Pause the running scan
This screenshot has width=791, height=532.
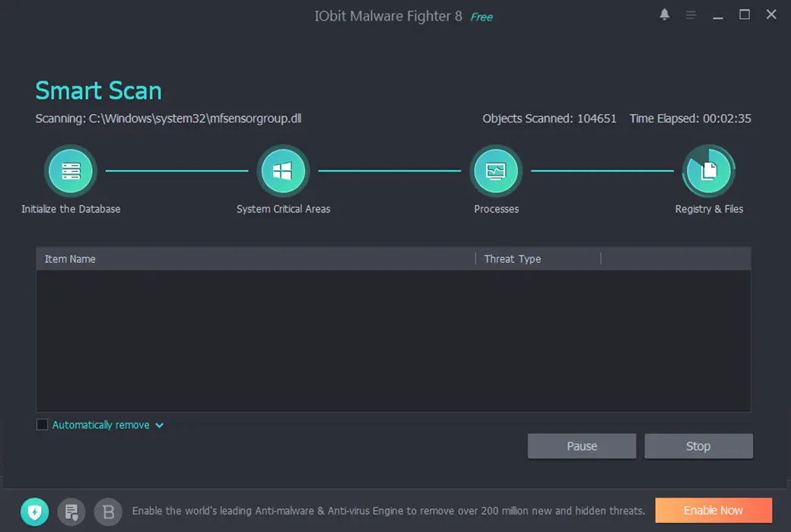tap(582, 446)
